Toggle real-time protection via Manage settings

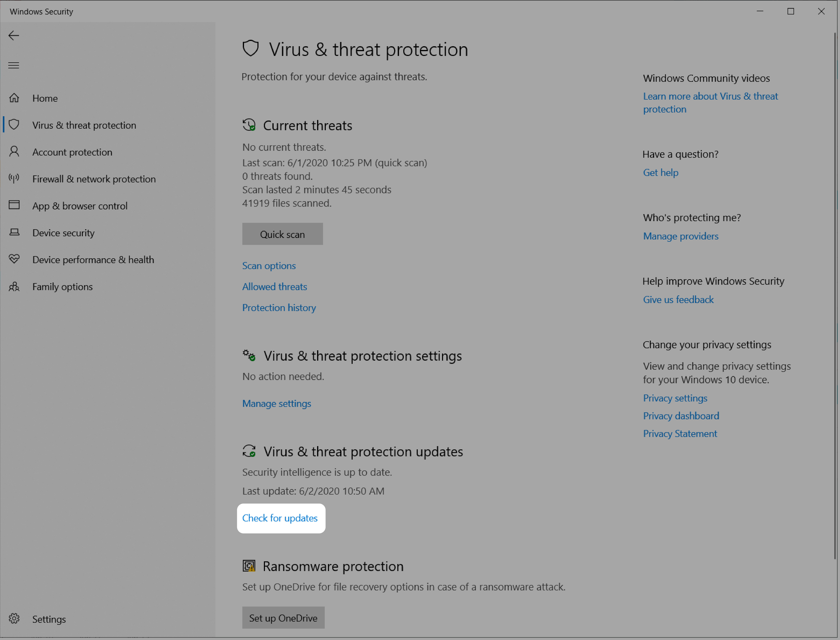[276, 403]
